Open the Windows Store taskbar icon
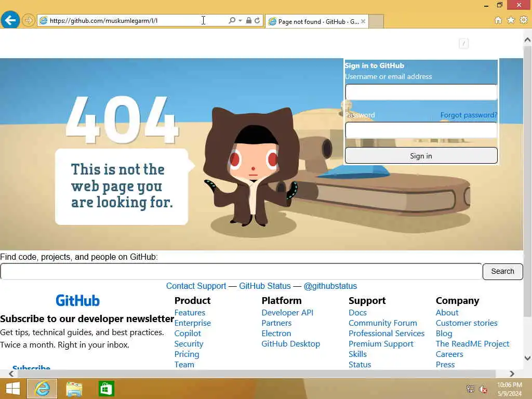Viewport: 532px width, 399px height. pyautogui.click(x=106, y=389)
